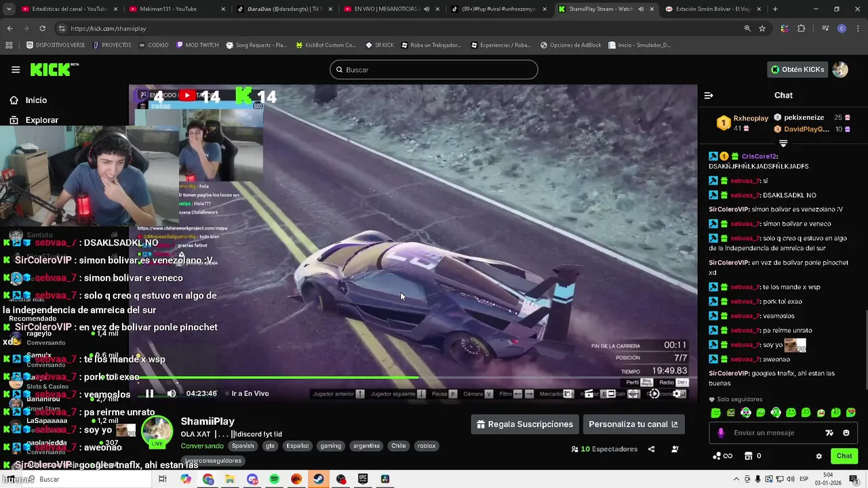868x488 pixels.
Task: Open Chrome apps grid in bookmarks bar
Action: click(x=9, y=45)
